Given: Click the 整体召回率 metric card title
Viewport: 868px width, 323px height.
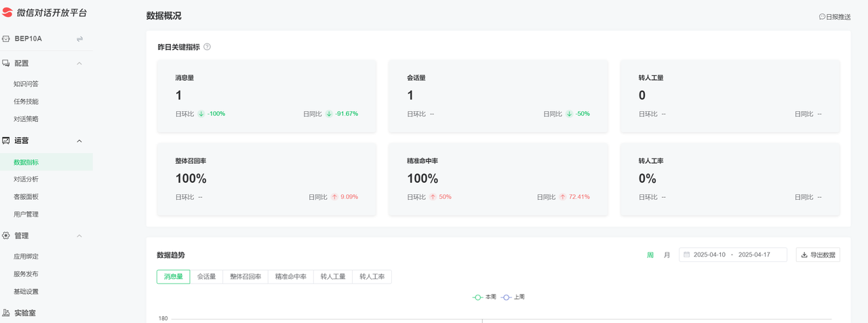Looking at the screenshot, I should tap(191, 161).
